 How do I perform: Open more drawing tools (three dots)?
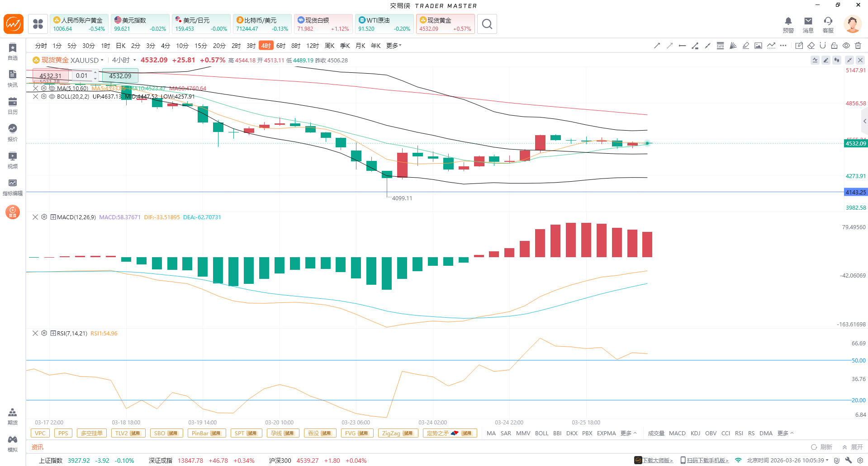[x=783, y=46]
